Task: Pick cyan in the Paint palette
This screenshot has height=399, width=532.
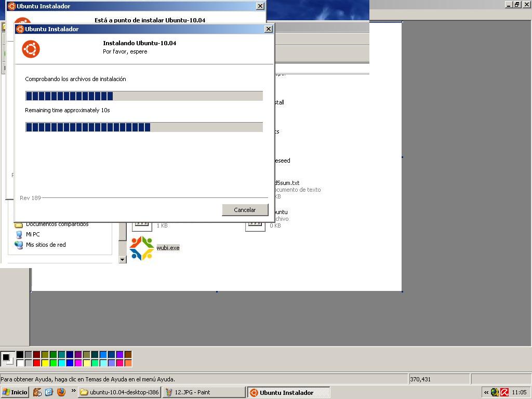Action: coord(62,363)
